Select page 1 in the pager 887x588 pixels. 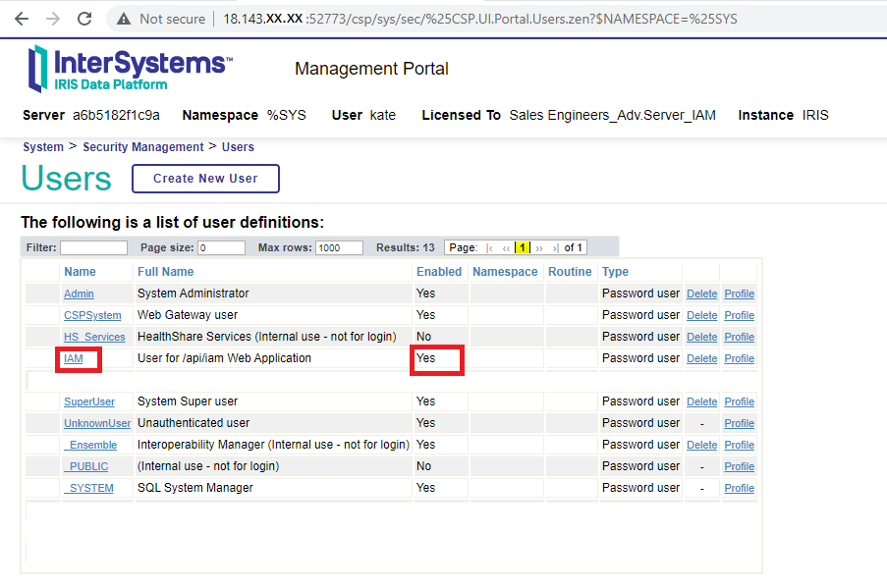click(x=523, y=247)
